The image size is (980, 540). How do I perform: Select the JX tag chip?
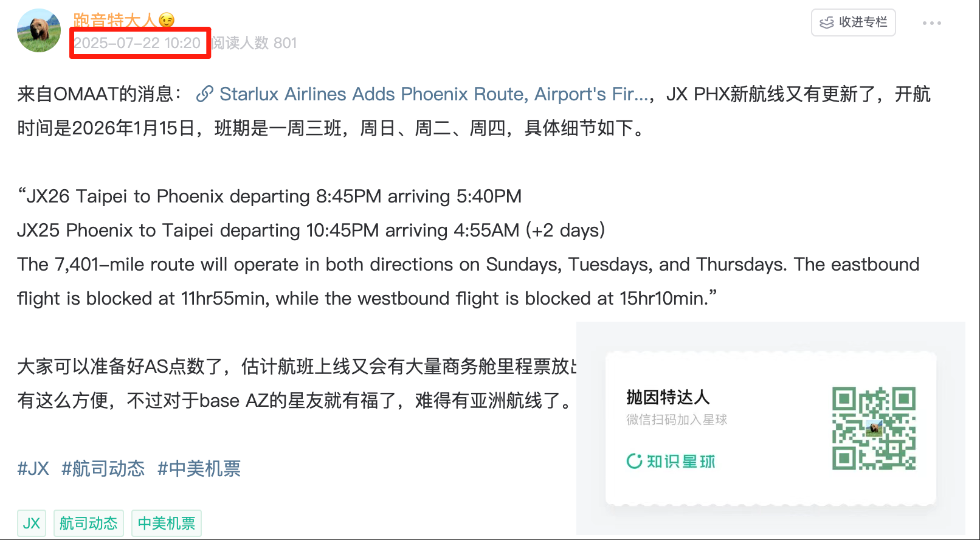point(32,523)
